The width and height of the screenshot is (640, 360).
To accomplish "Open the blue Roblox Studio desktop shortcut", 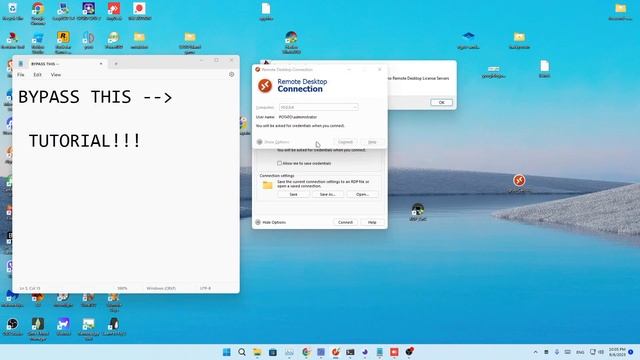I will pos(38,41).
